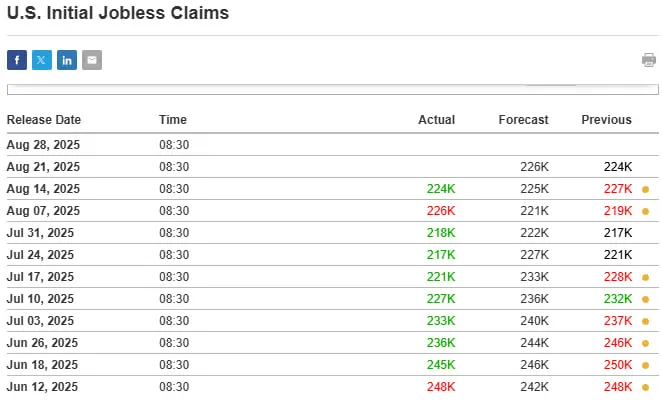
Task: Click the printer icon
Action: [x=648, y=60]
